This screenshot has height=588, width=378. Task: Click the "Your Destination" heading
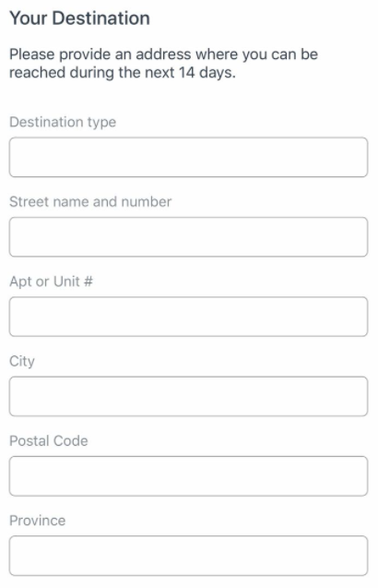point(79,18)
